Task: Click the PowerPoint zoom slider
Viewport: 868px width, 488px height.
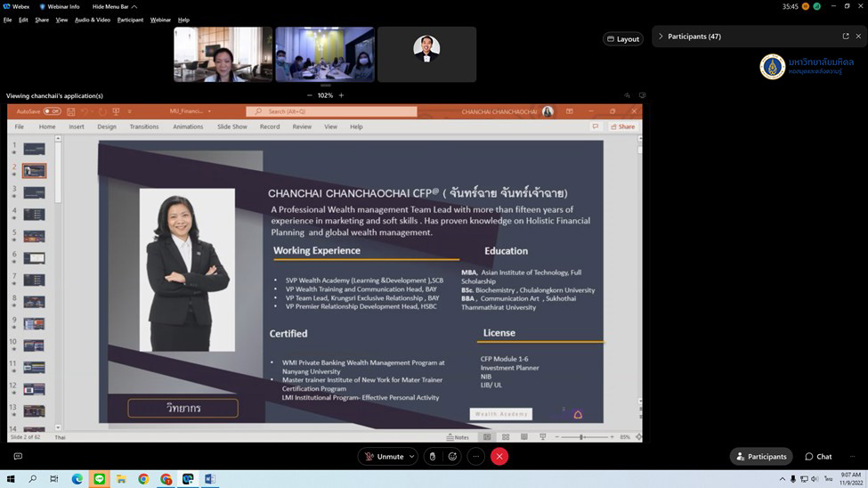Action: click(x=581, y=437)
